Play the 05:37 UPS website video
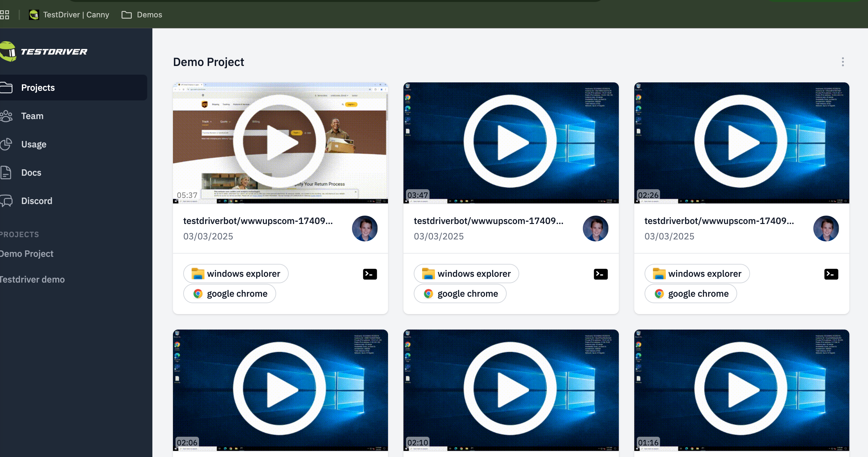The width and height of the screenshot is (868, 457). tap(280, 142)
